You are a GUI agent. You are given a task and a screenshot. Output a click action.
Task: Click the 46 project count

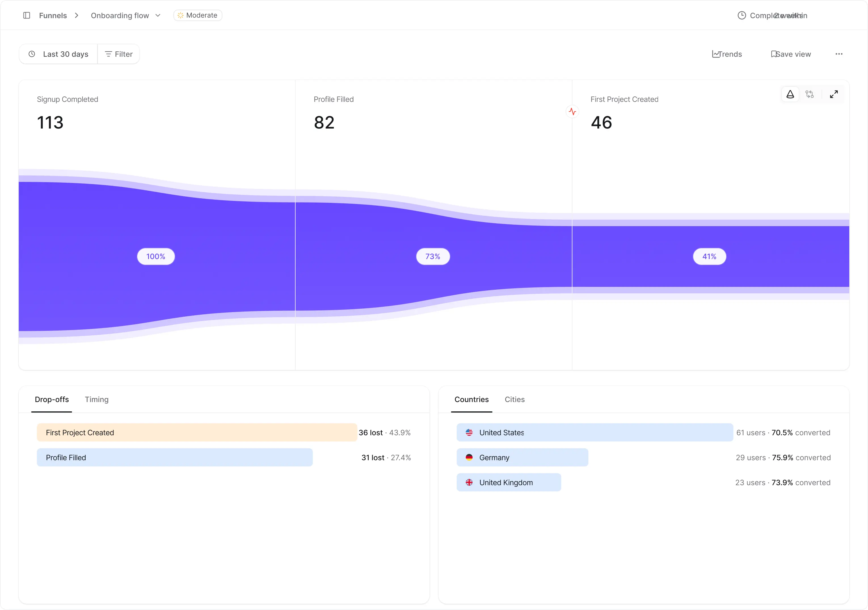tap(601, 123)
